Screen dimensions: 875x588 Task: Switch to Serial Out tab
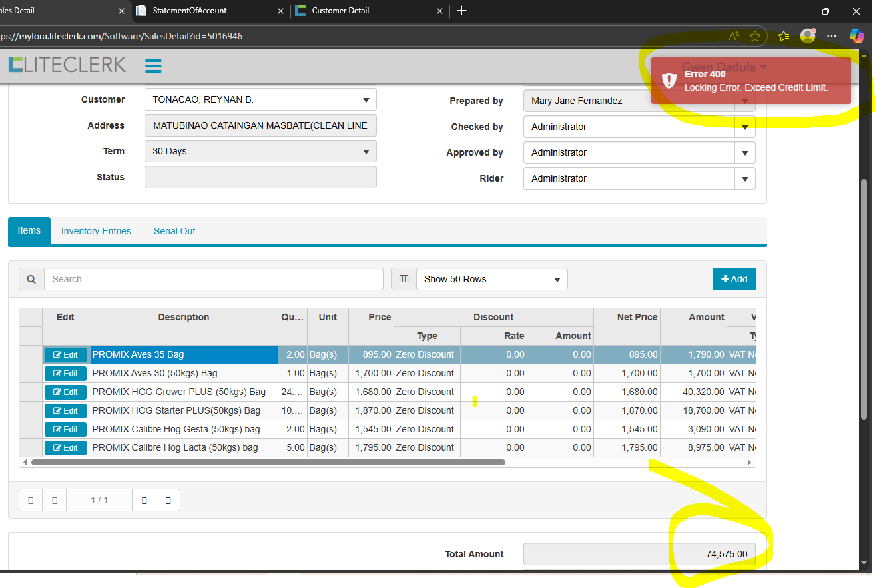174,231
